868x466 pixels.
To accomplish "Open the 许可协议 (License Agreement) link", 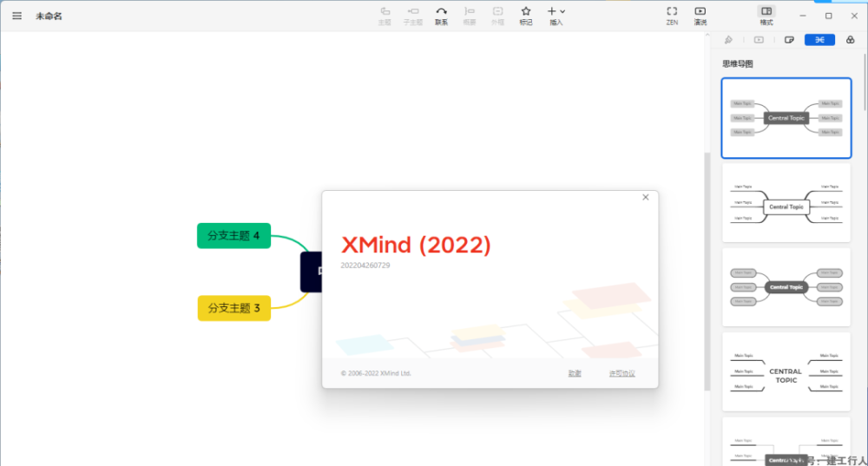I will point(621,373).
